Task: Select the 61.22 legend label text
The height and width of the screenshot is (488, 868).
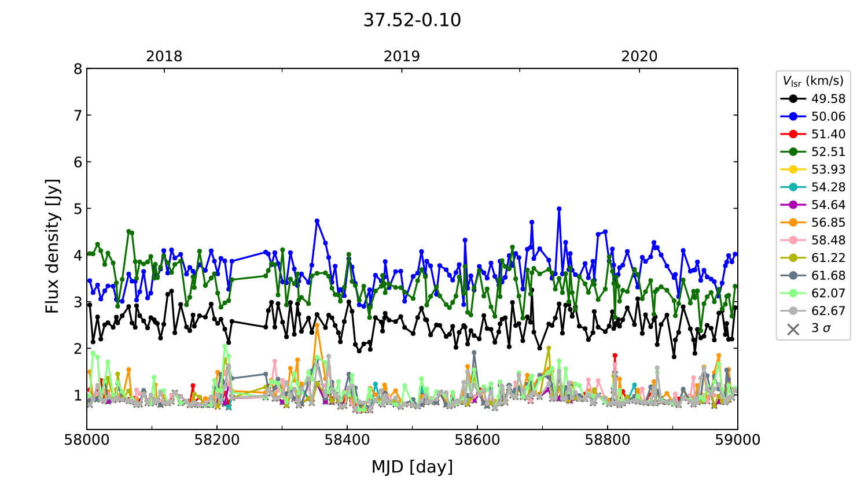Action: (828, 258)
